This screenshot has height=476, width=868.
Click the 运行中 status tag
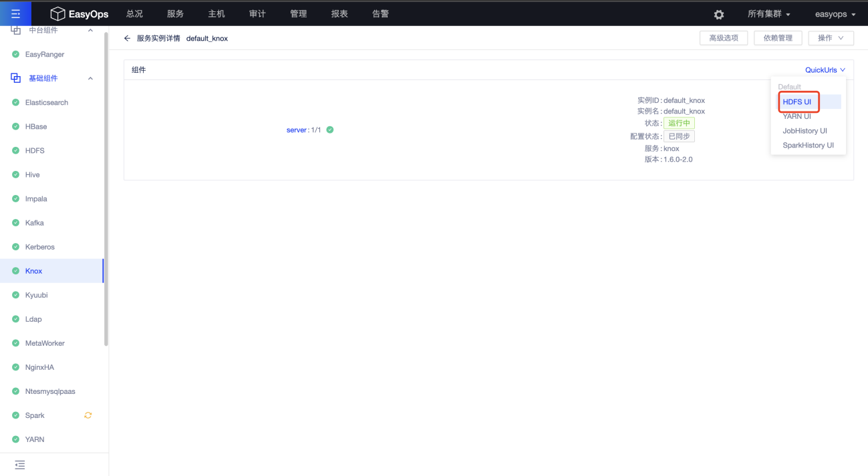point(679,124)
